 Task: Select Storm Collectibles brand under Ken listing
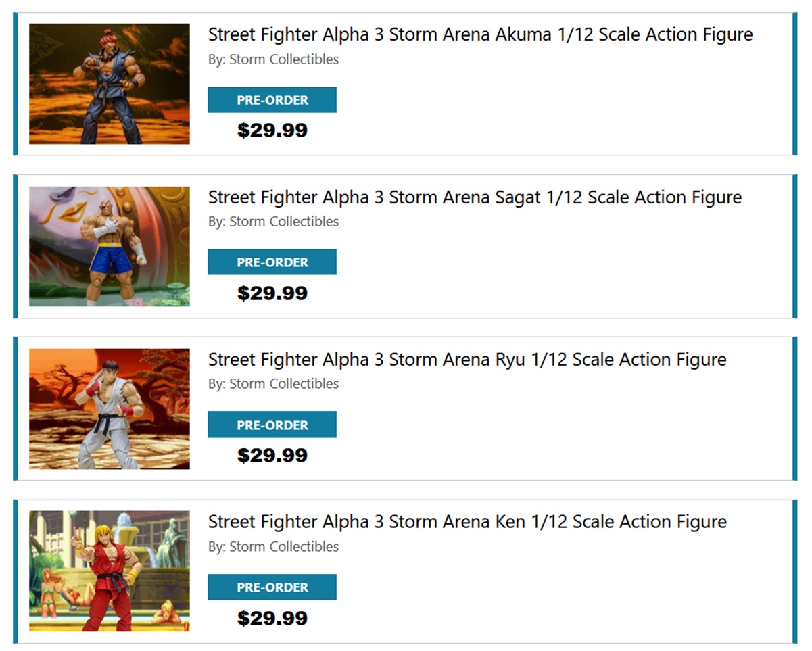point(284,546)
